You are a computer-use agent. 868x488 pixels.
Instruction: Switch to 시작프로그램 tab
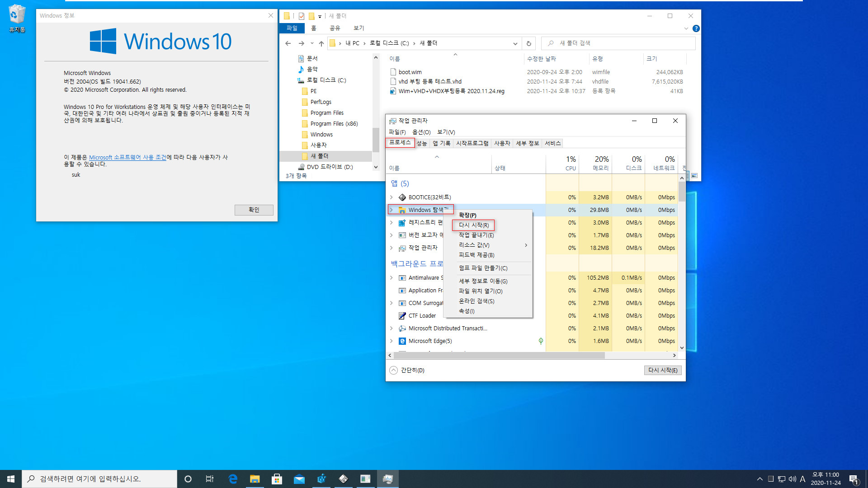(472, 143)
